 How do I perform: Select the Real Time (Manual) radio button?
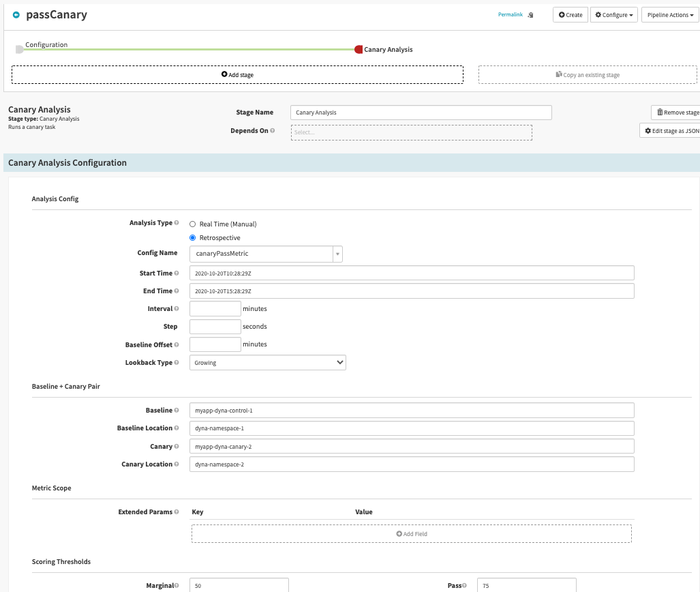(x=193, y=224)
